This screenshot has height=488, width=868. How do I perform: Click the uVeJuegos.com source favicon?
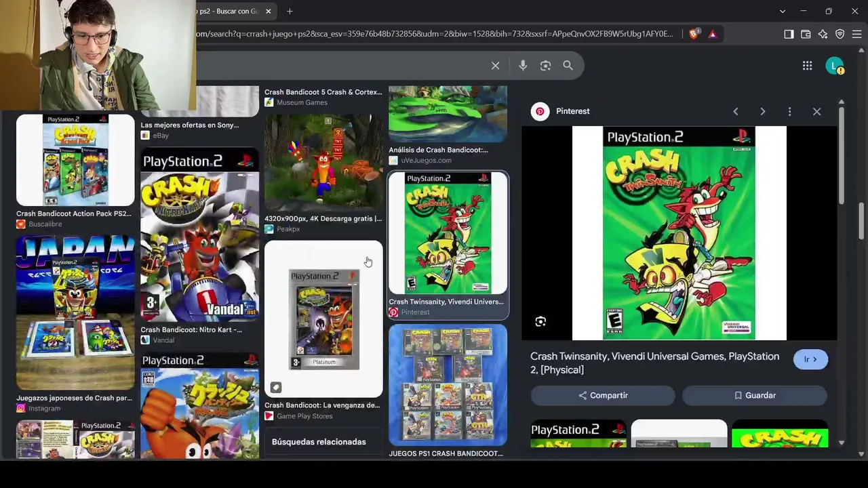tap(393, 161)
